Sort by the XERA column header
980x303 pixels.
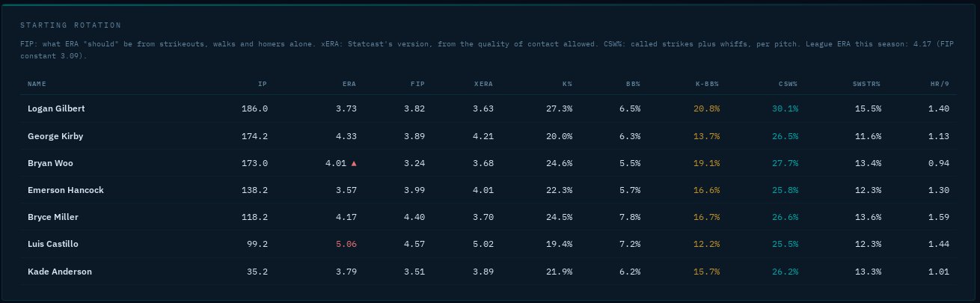pyautogui.click(x=485, y=84)
